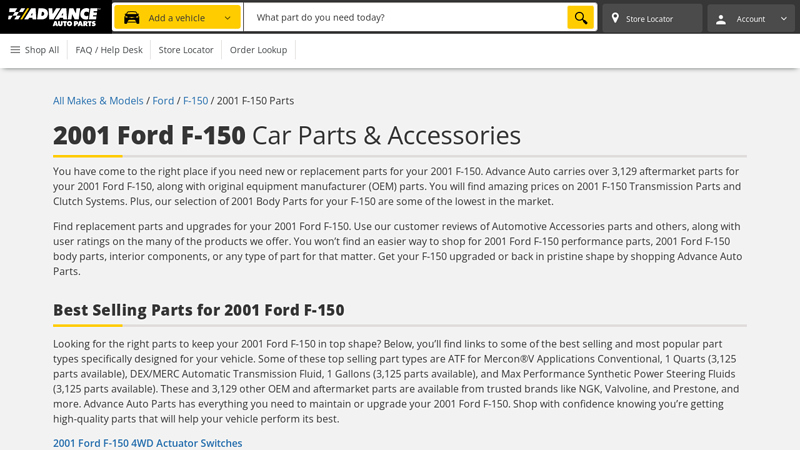The image size is (800, 450).
Task: Click the car icon in Add a vehicle
Action: click(131, 18)
